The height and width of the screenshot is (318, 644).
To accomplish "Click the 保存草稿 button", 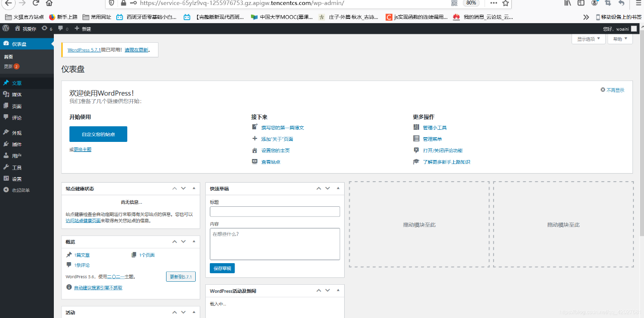I will click(222, 268).
